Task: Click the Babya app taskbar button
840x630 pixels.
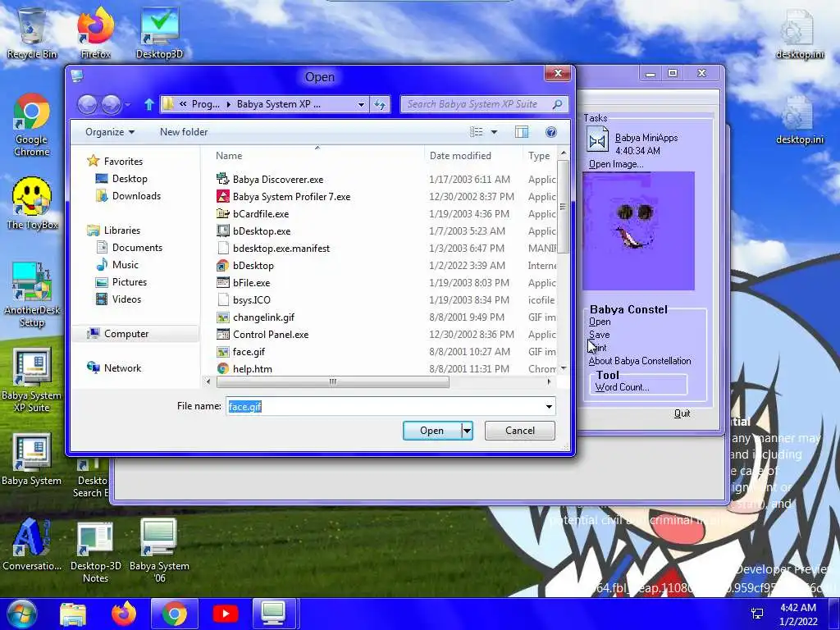Action: 273,614
